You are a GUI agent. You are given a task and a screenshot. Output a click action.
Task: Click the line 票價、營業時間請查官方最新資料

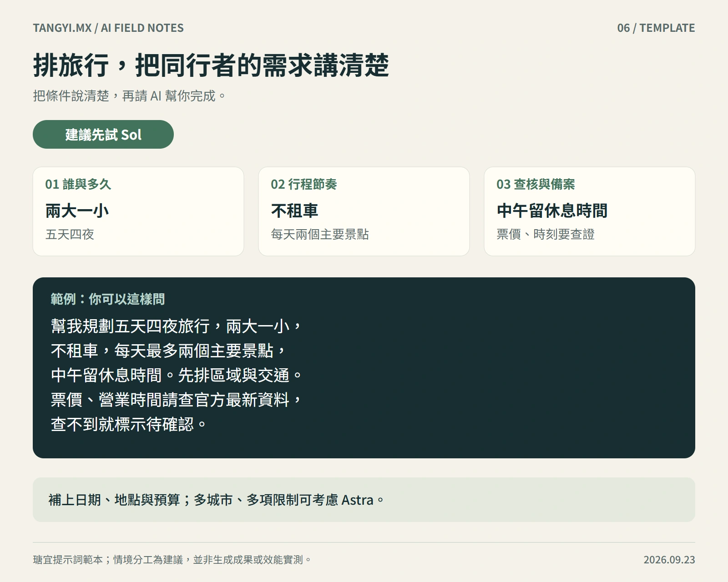(176, 400)
